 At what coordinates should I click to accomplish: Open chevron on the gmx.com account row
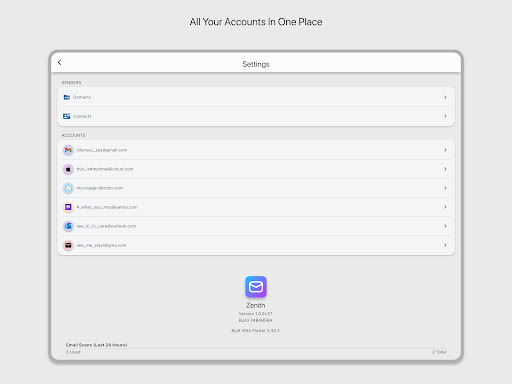(x=445, y=245)
